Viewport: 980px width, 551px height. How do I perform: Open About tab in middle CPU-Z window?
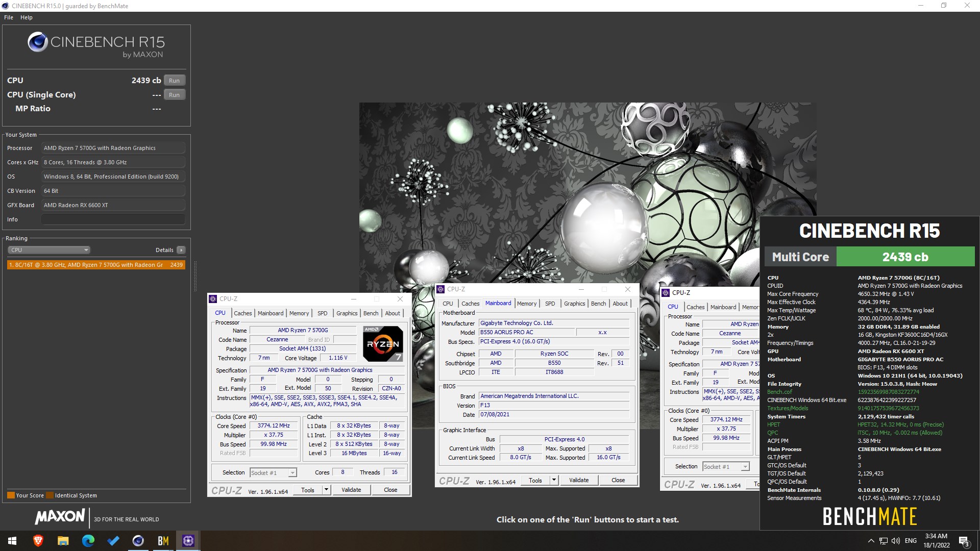[x=620, y=304]
